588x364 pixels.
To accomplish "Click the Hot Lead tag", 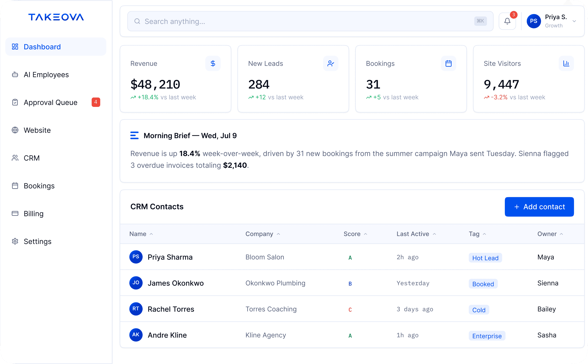I will [485, 258].
